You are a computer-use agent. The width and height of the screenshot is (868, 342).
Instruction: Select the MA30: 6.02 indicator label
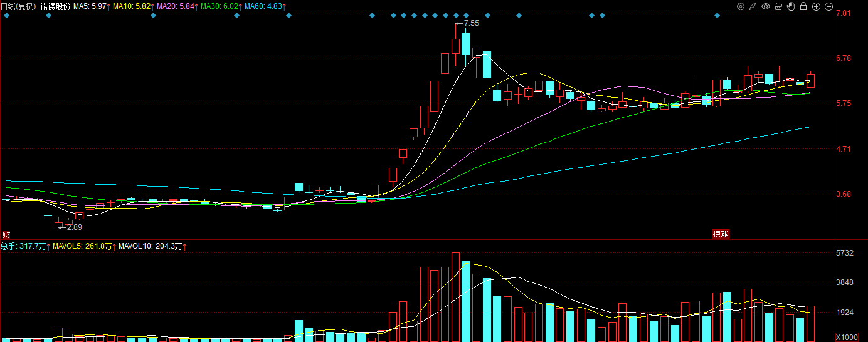pos(221,6)
